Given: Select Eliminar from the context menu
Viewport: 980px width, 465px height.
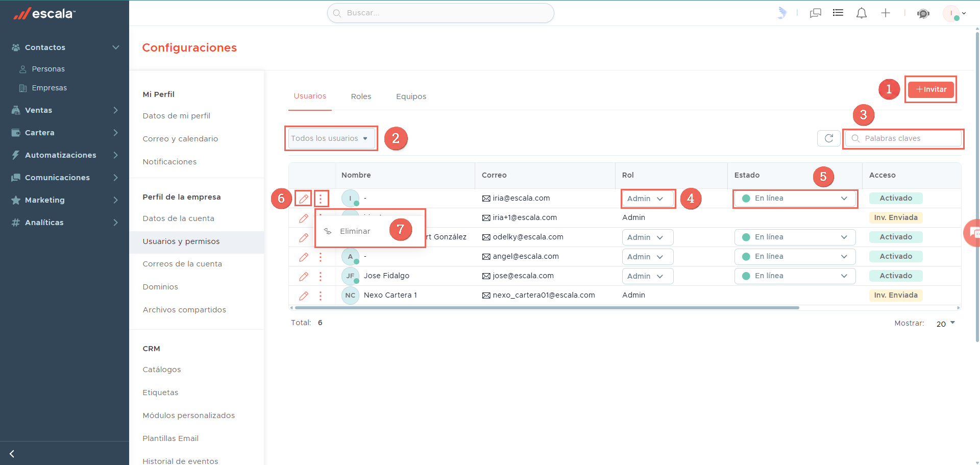Looking at the screenshot, I should click(355, 231).
